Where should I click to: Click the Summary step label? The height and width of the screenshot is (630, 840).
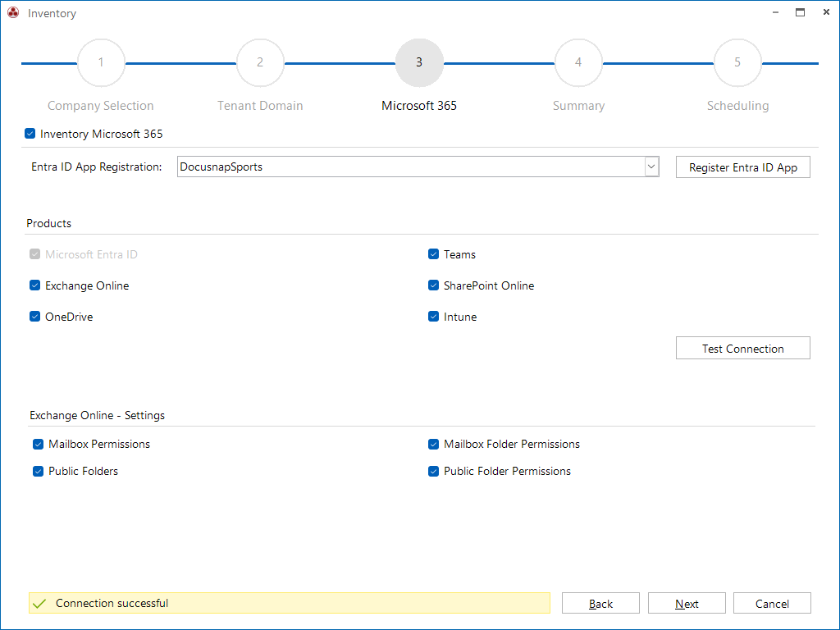click(x=578, y=106)
